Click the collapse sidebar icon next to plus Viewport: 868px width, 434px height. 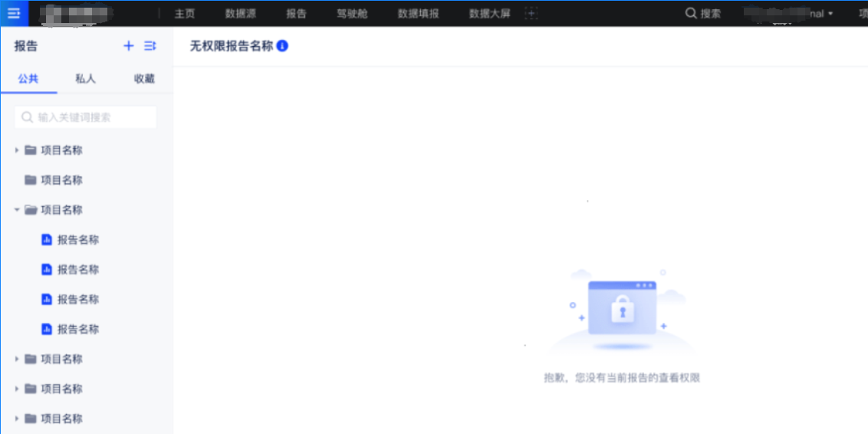[x=150, y=46]
